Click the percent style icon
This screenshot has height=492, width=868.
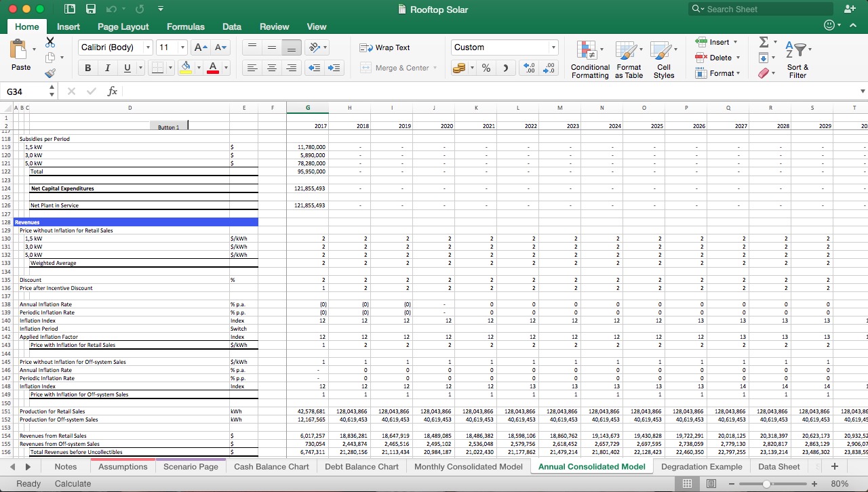[x=486, y=68]
